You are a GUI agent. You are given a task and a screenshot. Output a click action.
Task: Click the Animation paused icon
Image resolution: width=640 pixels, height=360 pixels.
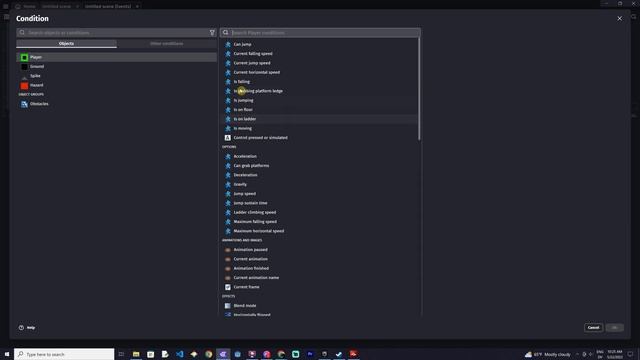(228, 250)
